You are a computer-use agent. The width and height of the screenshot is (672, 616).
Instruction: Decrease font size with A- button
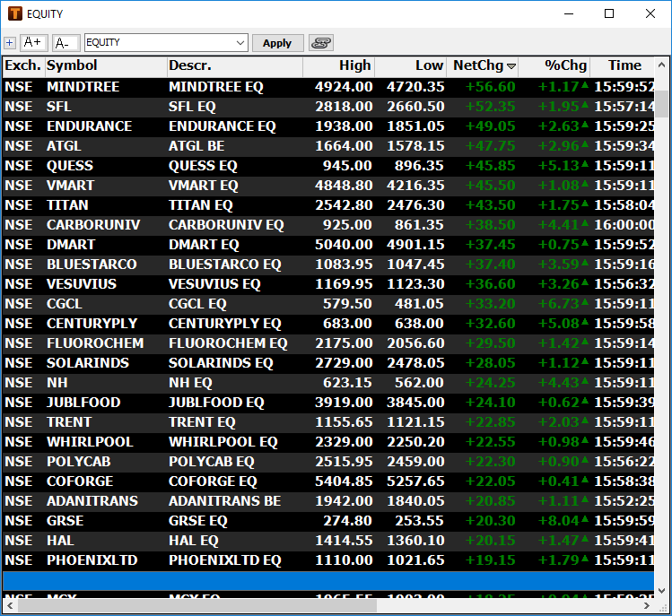point(65,43)
